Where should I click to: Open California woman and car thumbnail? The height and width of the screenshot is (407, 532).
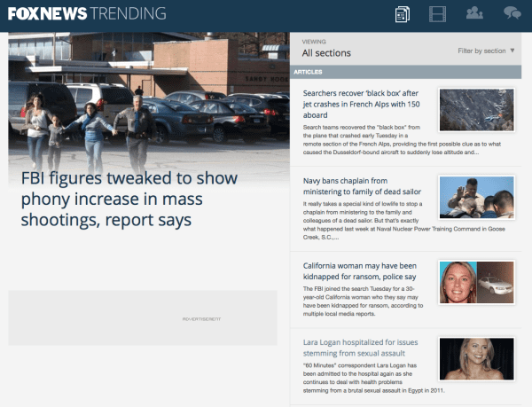coord(477,282)
